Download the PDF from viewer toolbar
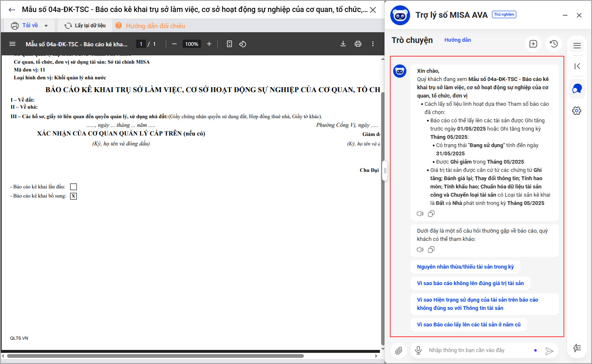The height and width of the screenshot is (364, 592). pyautogui.click(x=343, y=44)
